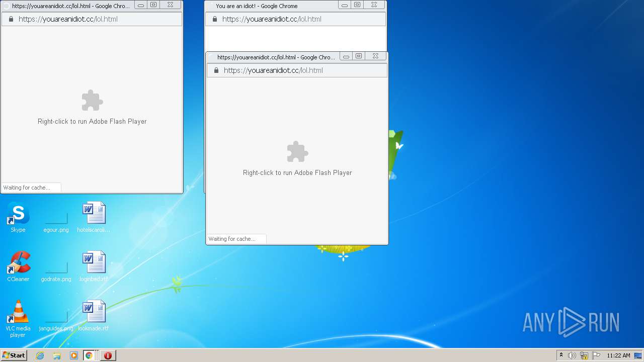The width and height of the screenshot is (644, 362).
Task: Minimize the "You are an idiot!" window
Action: click(x=345, y=6)
